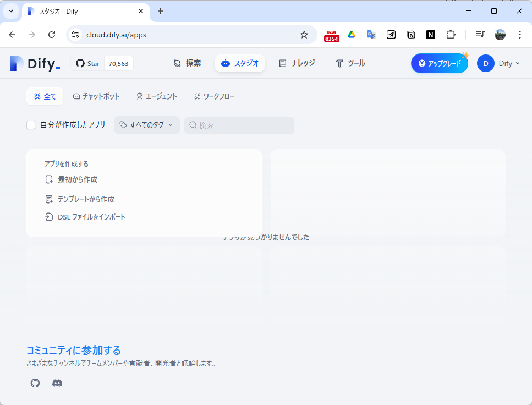Open the GitHub community icon link
This screenshot has width=532, height=405.
tap(35, 383)
